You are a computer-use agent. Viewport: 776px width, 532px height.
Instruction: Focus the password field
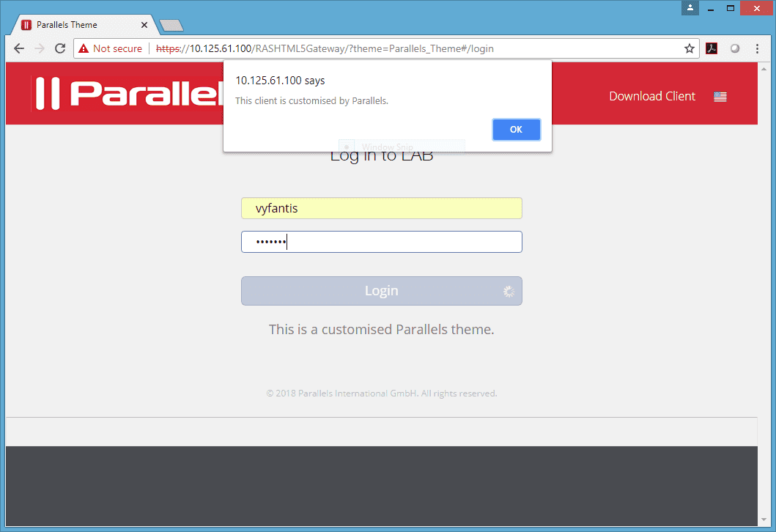click(x=382, y=242)
